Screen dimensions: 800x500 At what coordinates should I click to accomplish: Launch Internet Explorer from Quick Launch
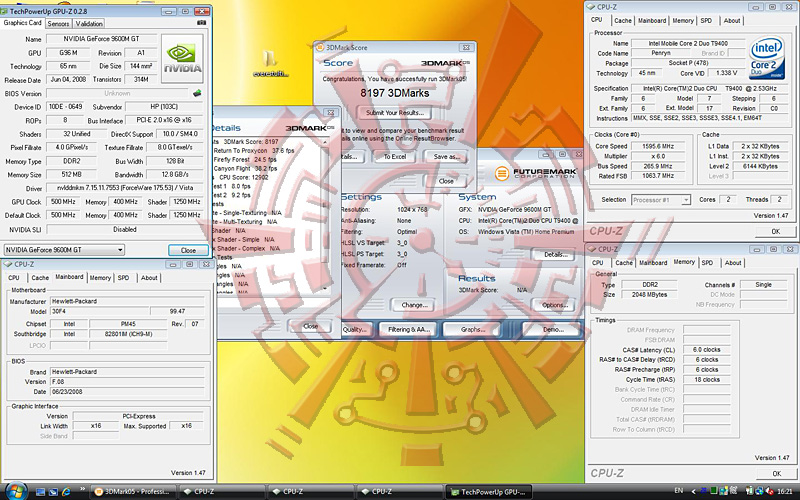click(66, 492)
